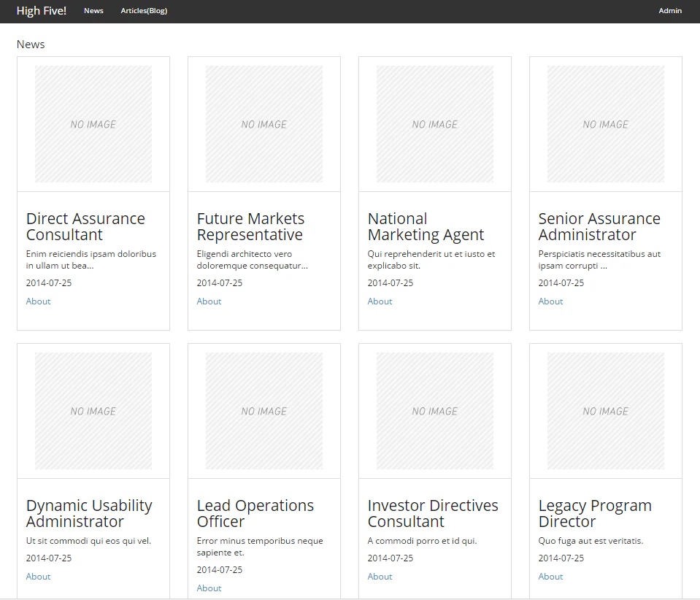
Task: Open the High Five! home link
Action: [41, 11]
